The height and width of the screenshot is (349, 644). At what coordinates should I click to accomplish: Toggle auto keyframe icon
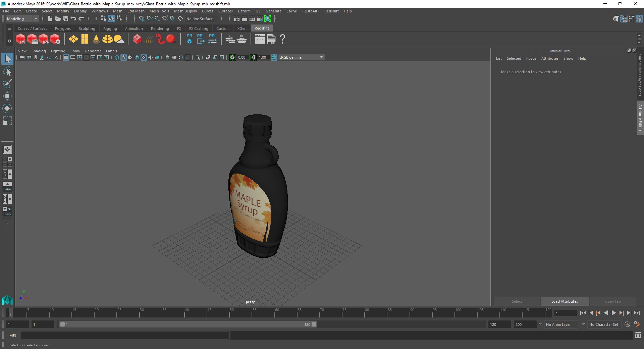pos(627,325)
